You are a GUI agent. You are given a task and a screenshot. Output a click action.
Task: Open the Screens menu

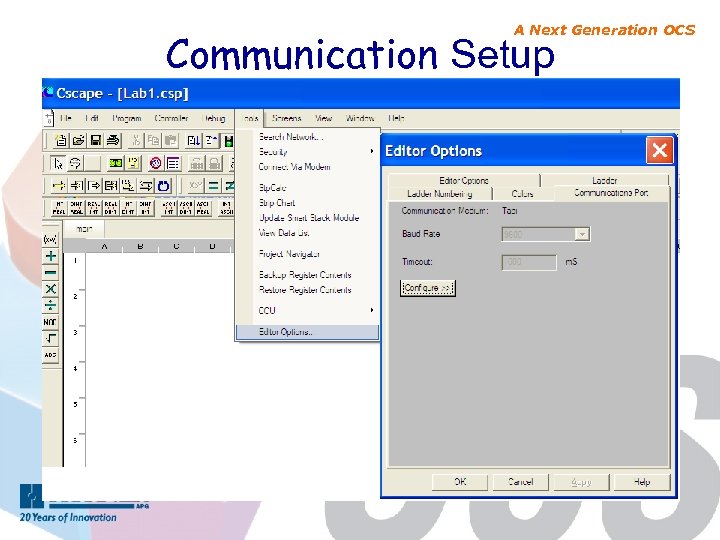(286, 118)
